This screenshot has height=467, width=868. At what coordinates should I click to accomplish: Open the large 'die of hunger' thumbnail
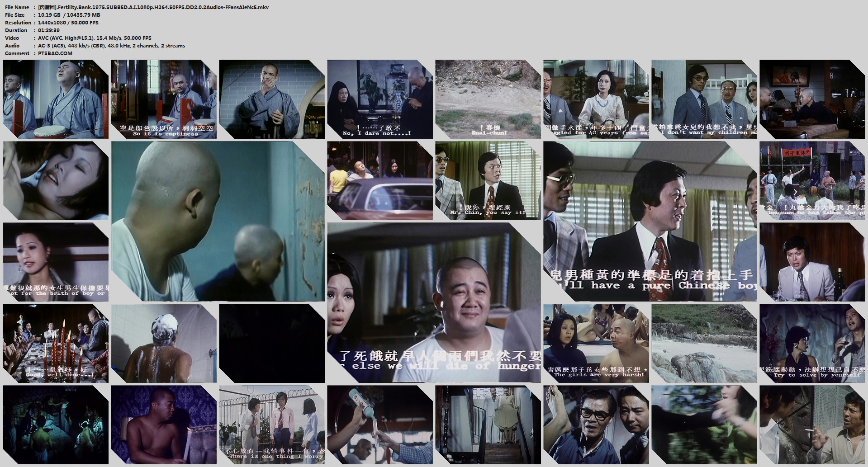click(434, 302)
